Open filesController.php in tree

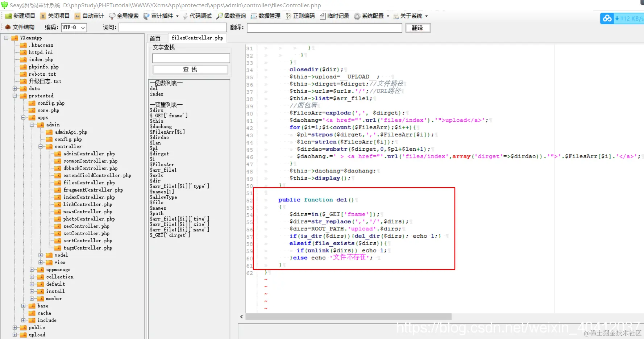(89, 183)
